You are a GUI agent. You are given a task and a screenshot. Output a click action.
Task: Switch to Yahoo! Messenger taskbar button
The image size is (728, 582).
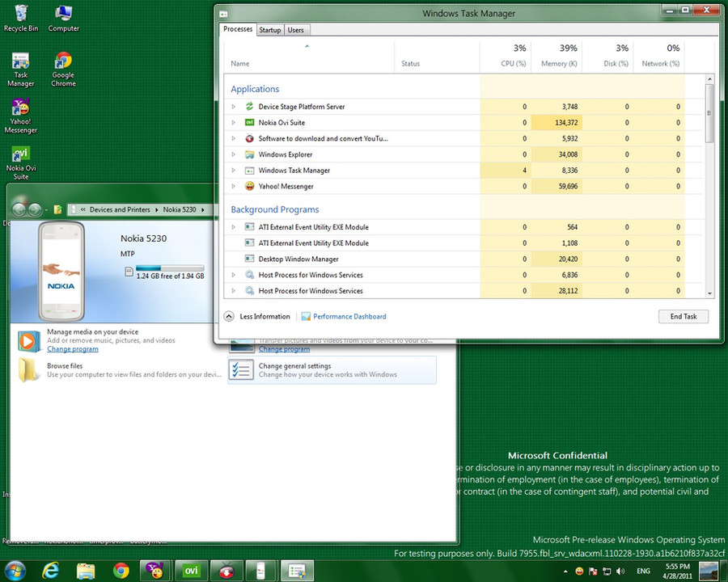[156, 571]
